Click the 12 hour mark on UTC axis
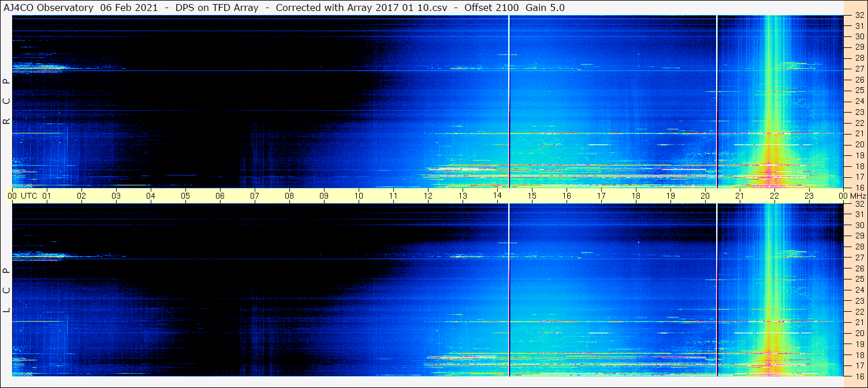 (x=428, y=196)
